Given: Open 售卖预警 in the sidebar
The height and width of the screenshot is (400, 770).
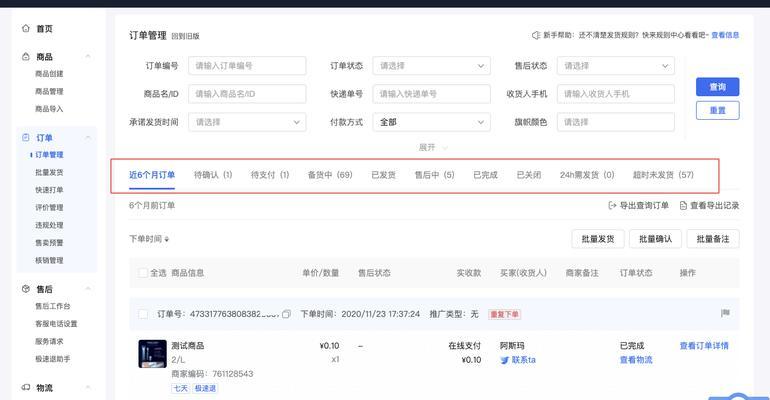Looking at the screenshot, I should pyautogui.click(x=49, y=243).
